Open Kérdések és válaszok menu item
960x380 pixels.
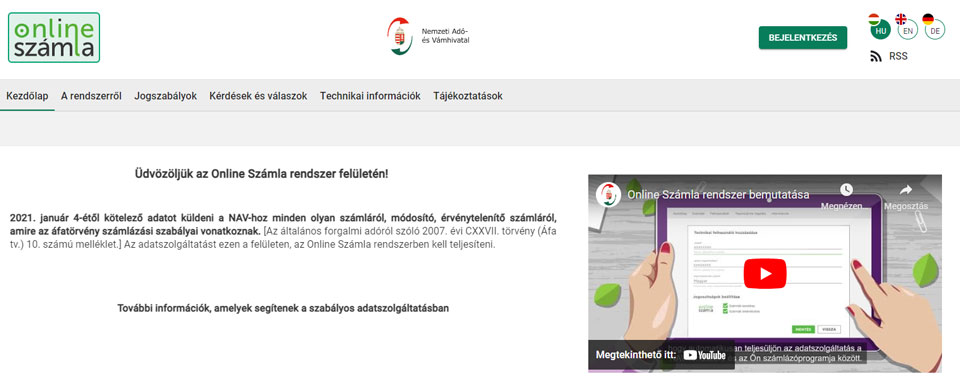pos(258,96)
